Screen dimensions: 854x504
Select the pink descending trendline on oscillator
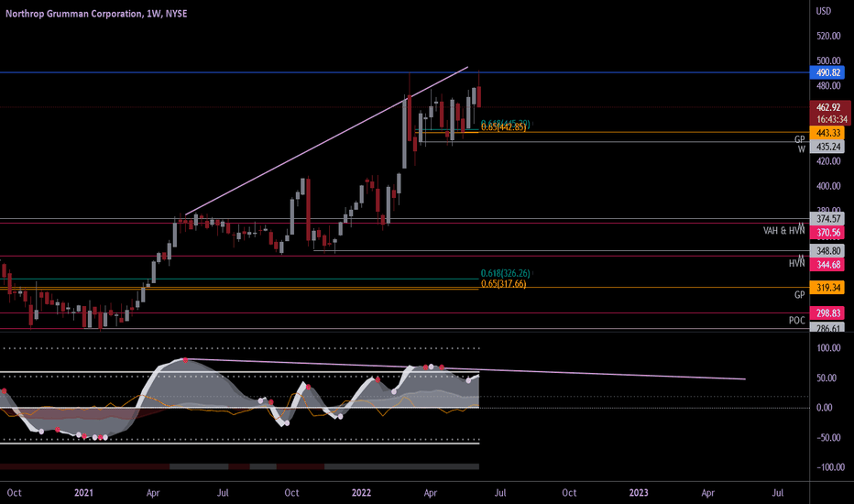pos(465,369)
